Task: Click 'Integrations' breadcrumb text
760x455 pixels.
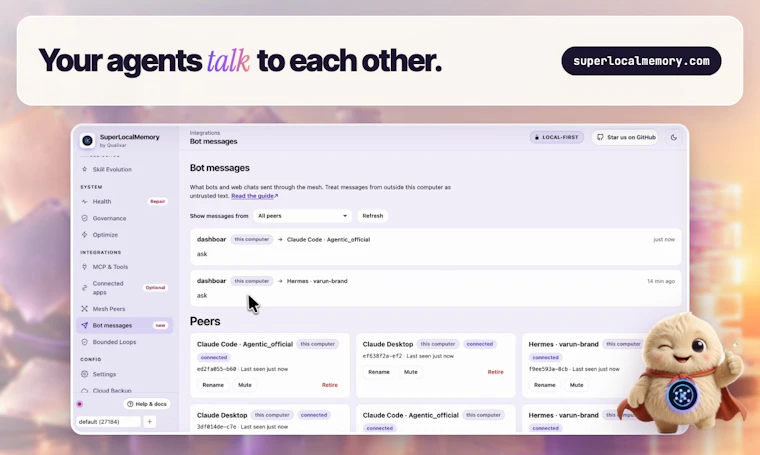Action: [x=205, y=133]
